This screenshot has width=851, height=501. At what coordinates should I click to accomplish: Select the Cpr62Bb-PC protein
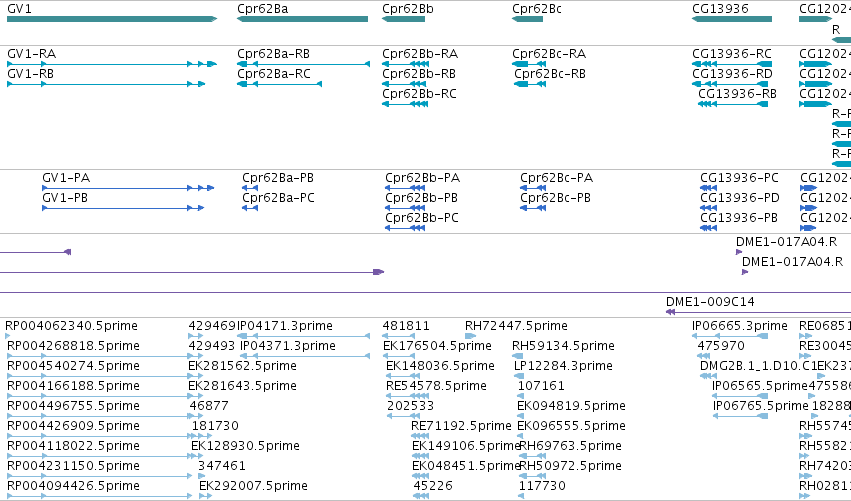[x=422, y=218]
